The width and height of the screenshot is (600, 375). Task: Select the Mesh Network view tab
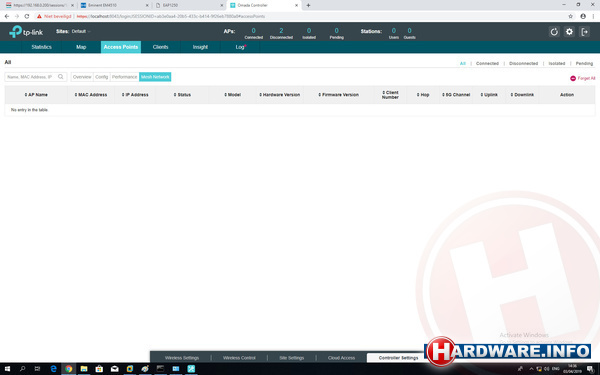coord(155,77)
